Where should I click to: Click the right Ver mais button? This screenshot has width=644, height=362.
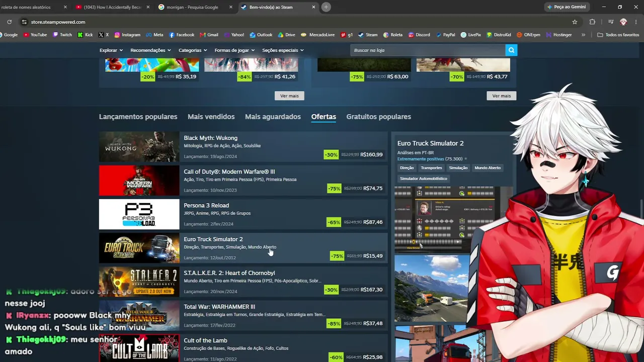(501, 96)
